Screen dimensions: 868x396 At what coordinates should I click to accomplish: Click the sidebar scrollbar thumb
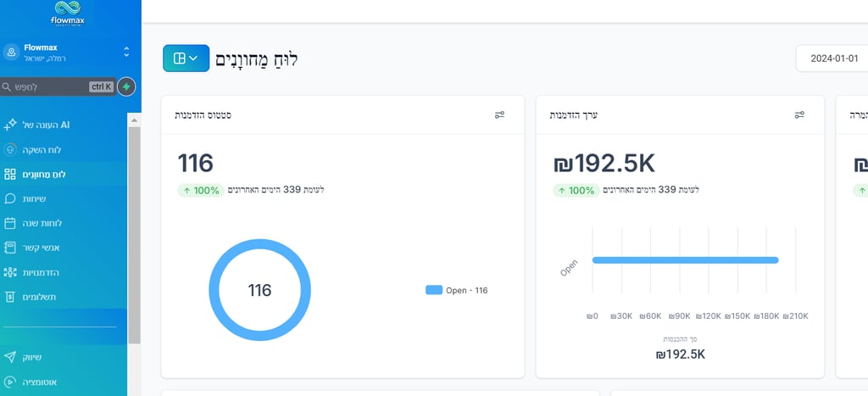pos(134,235)
